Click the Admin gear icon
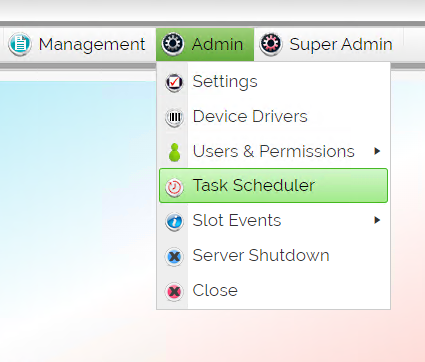The width and height of the screenshot is (425, 362). (173, 44)
